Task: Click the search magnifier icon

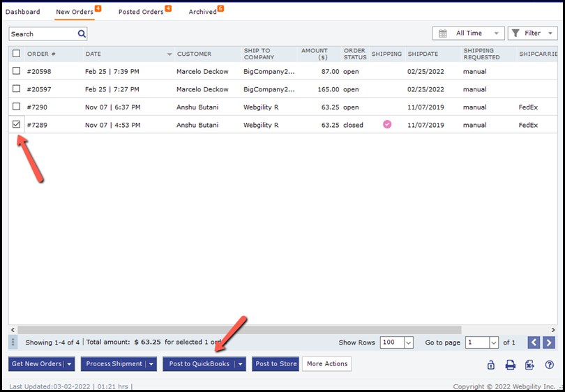Action: coord(82,33)
